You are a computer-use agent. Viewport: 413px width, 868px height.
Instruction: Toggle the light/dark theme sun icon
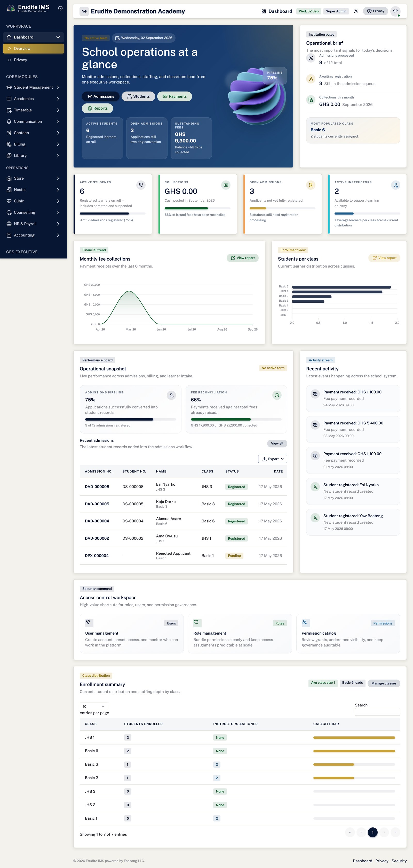(x=355, y=11)
